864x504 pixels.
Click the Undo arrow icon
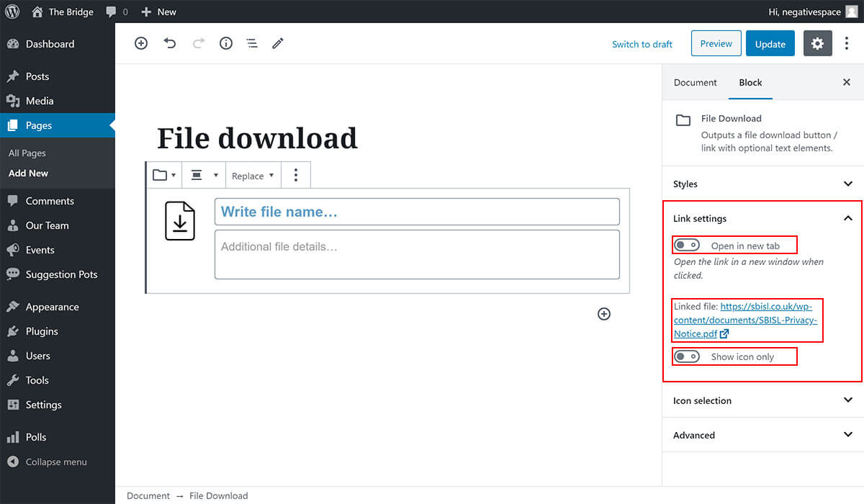click(170, 43)
